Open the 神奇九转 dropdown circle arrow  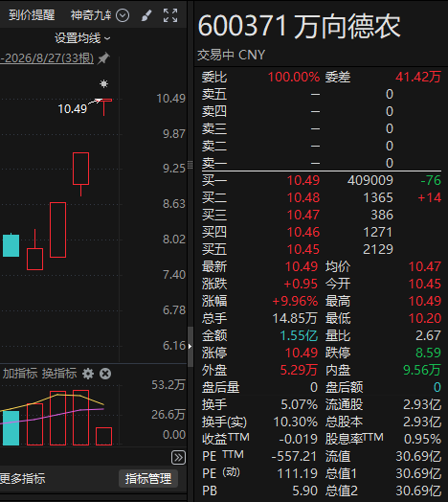coord(123,15)
